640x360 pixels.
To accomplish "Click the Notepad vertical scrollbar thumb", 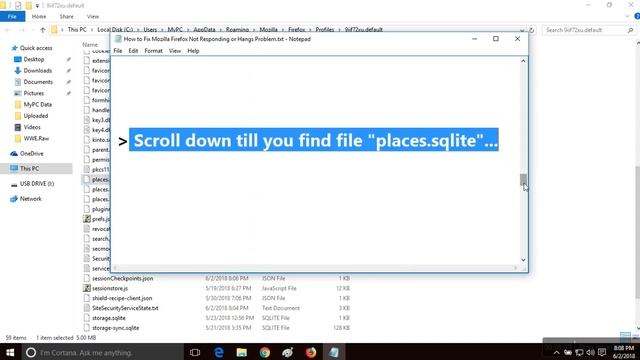I will 523,180.
